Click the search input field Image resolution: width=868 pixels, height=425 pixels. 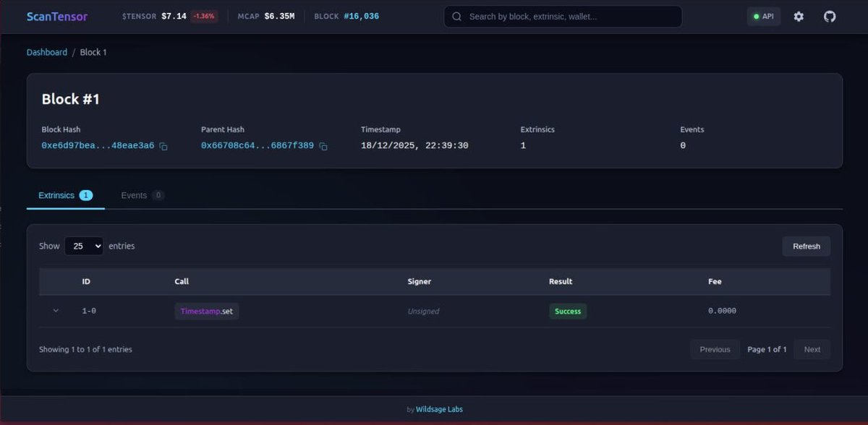[x=564, y=16]
